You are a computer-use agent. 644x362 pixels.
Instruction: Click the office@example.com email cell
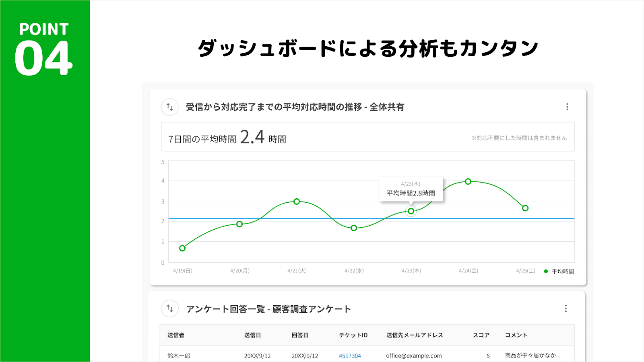coord(414,356)
